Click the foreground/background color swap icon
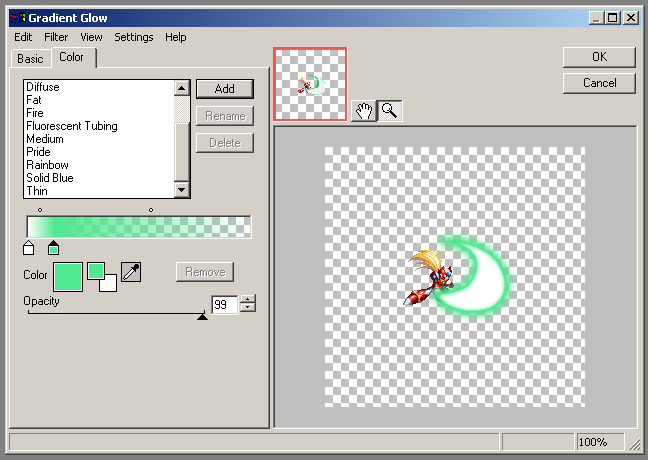Viewport: 648px width, 460px height. pos(102,276)
